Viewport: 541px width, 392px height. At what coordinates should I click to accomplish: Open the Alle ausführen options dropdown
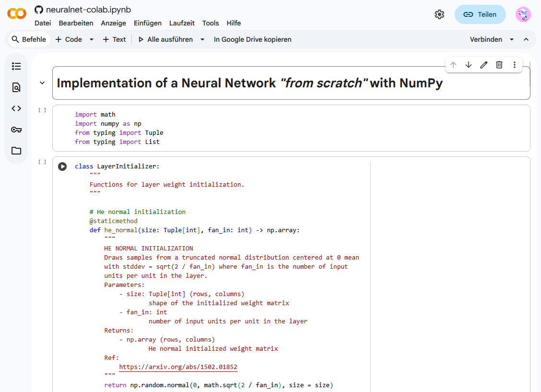[x=202, y=39]
